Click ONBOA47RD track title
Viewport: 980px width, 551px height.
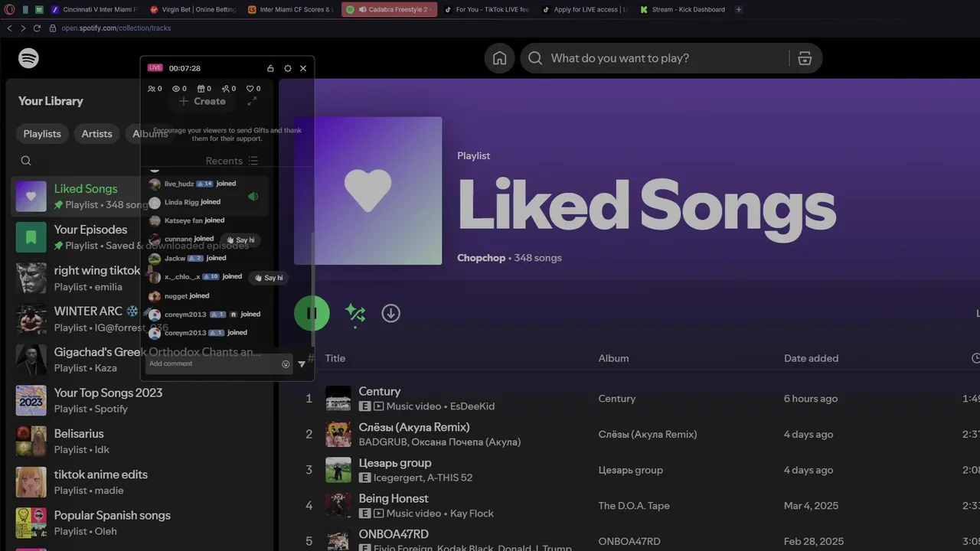pyautogui.click(x=394, y=534)
